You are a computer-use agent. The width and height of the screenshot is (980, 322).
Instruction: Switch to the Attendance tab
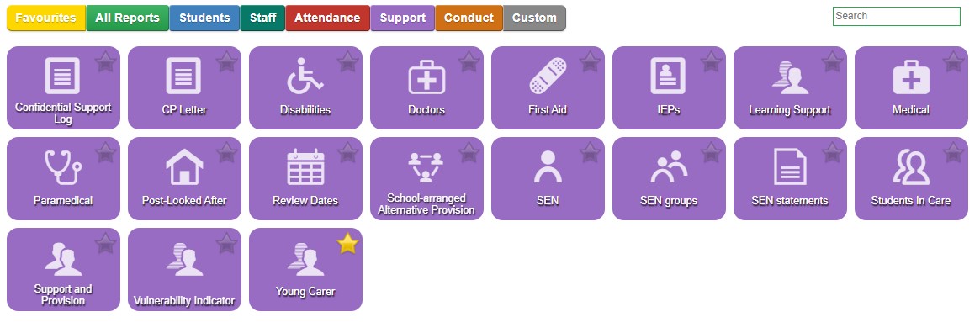pos(327,18)
